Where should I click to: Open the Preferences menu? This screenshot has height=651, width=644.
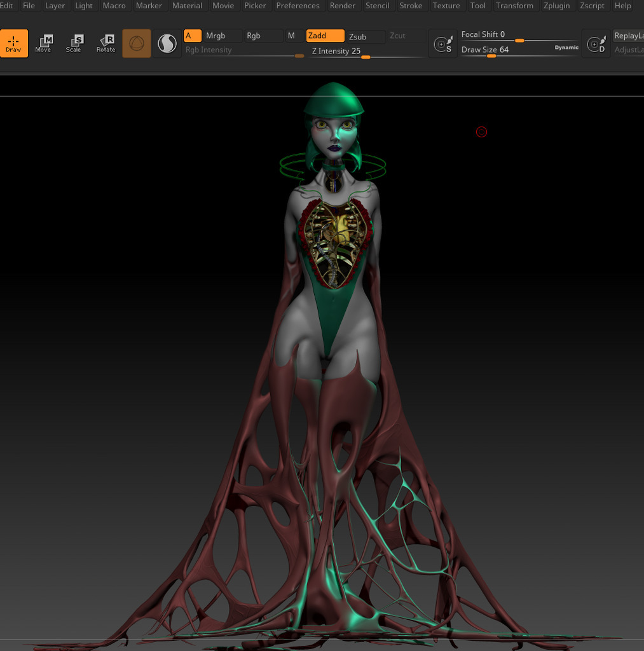[x=298, y=6]
